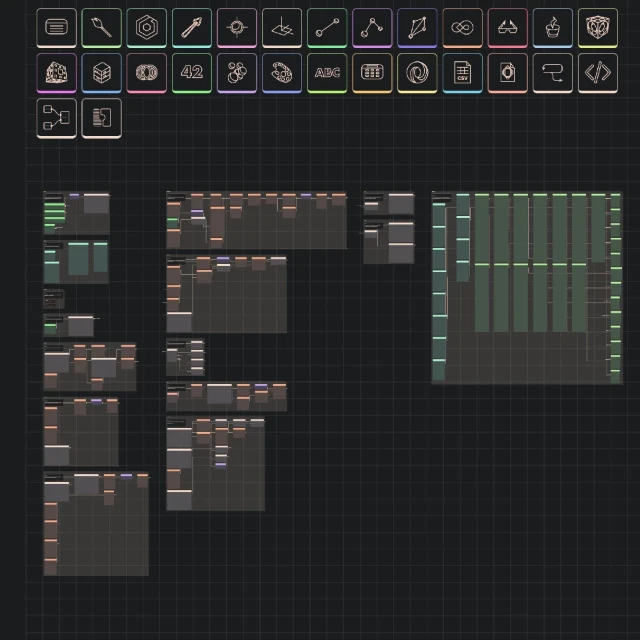Open the plane with axis icon
This screenshot has height=640, width=640.
[282, 28]
